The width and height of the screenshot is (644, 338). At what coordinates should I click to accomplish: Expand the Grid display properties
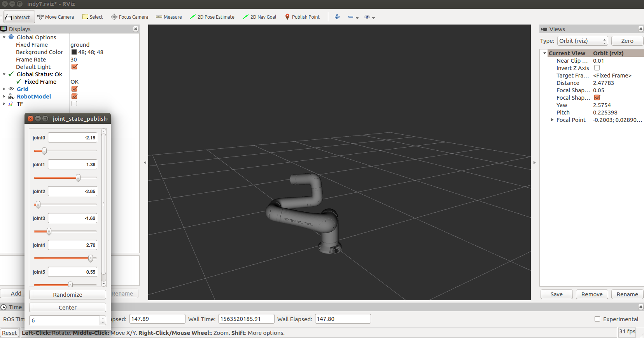point(4,89)
